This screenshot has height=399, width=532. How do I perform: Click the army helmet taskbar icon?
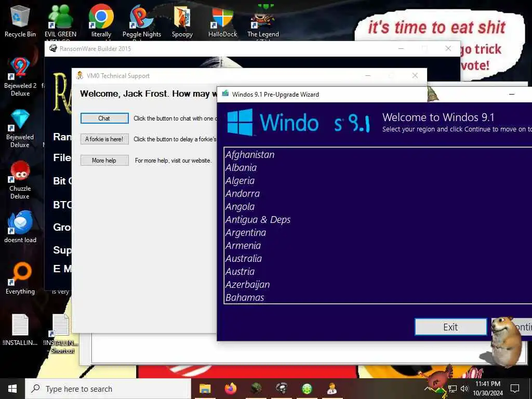[x=256, y=389]
